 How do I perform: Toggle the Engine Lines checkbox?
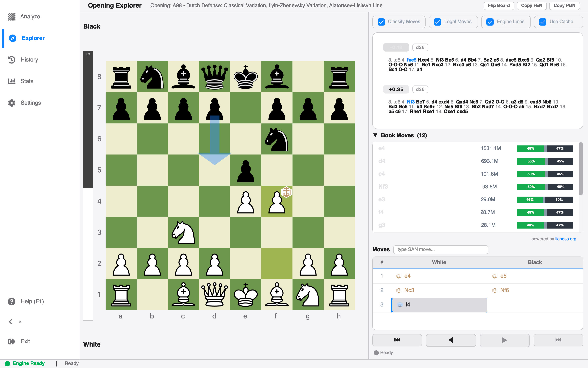490,22
